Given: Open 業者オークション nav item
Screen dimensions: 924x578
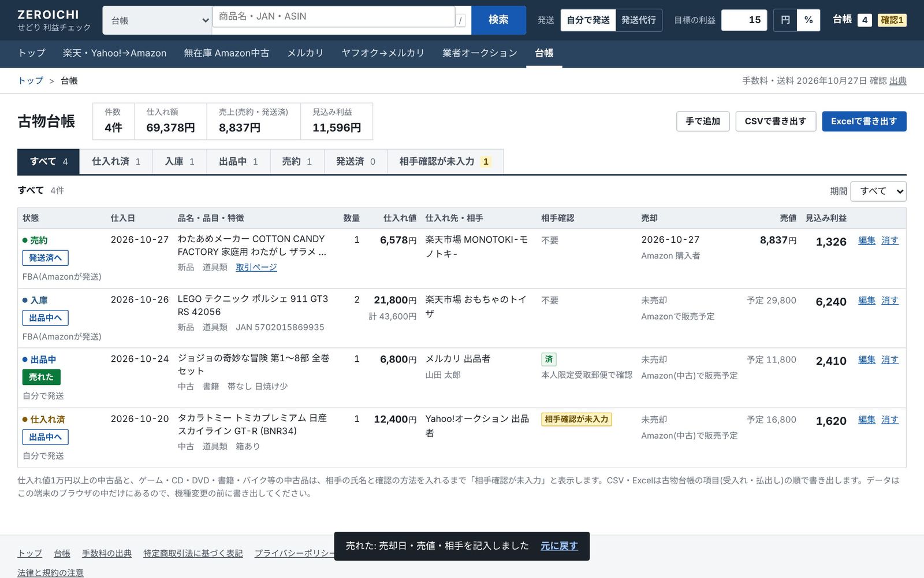Looking at the screenshot, I should tap(480, 53).
